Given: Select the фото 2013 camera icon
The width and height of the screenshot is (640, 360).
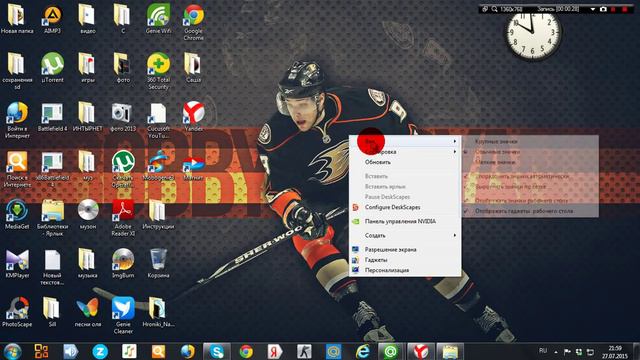Looking at the screenshot, I should [123, 116].
